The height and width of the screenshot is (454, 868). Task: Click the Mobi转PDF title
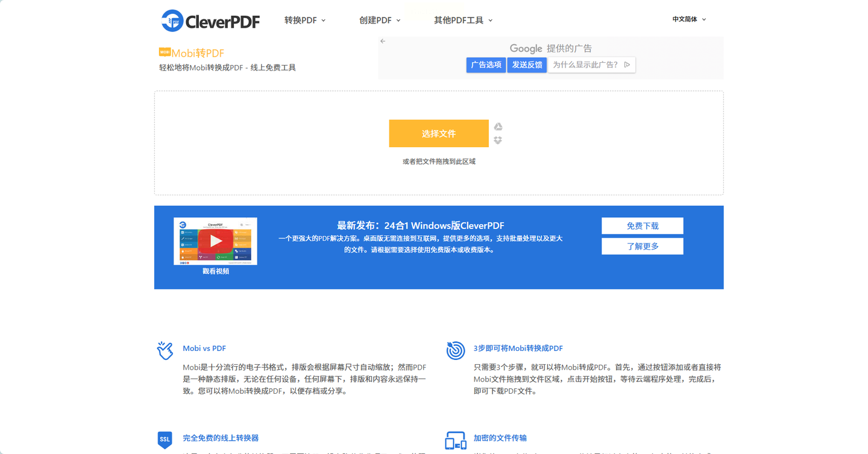198,53
